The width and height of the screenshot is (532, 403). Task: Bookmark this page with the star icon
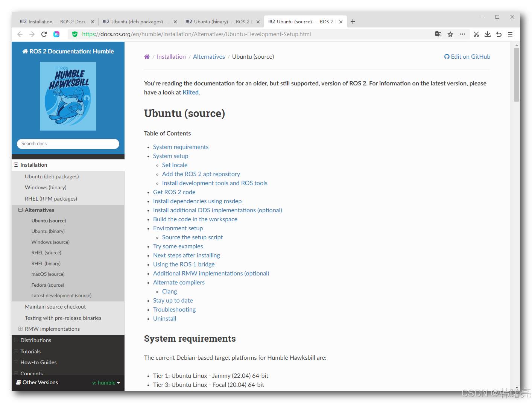(x=450, y=34)
